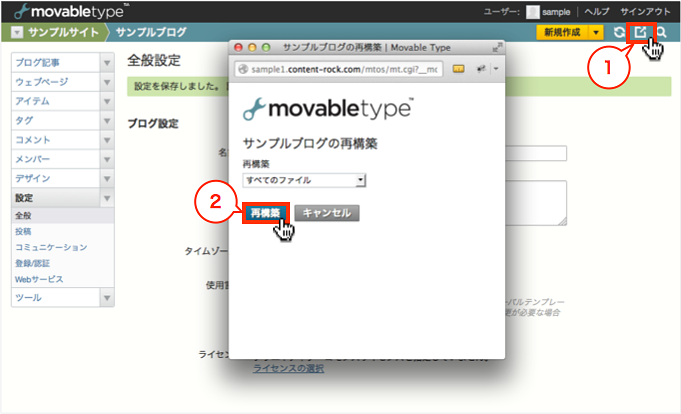Viewport: 681px width, 414px height.
Task: Click the 新規作成 button
Action: [562, 33]
